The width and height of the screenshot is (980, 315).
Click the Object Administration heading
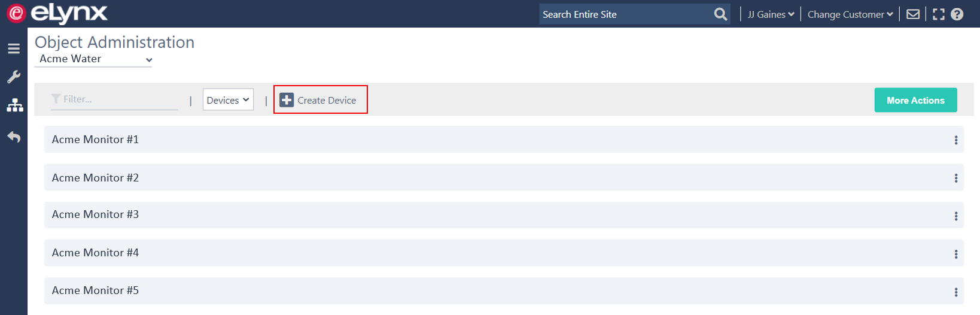[114, 42]
